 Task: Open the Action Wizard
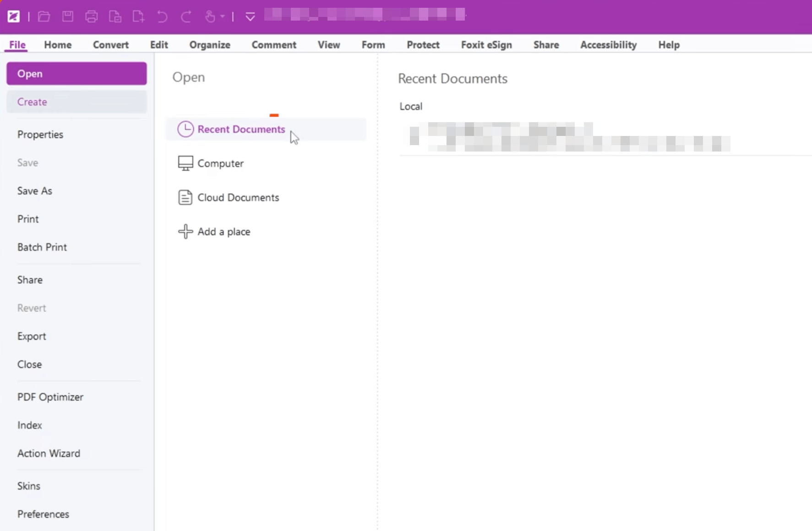[49, 453]
